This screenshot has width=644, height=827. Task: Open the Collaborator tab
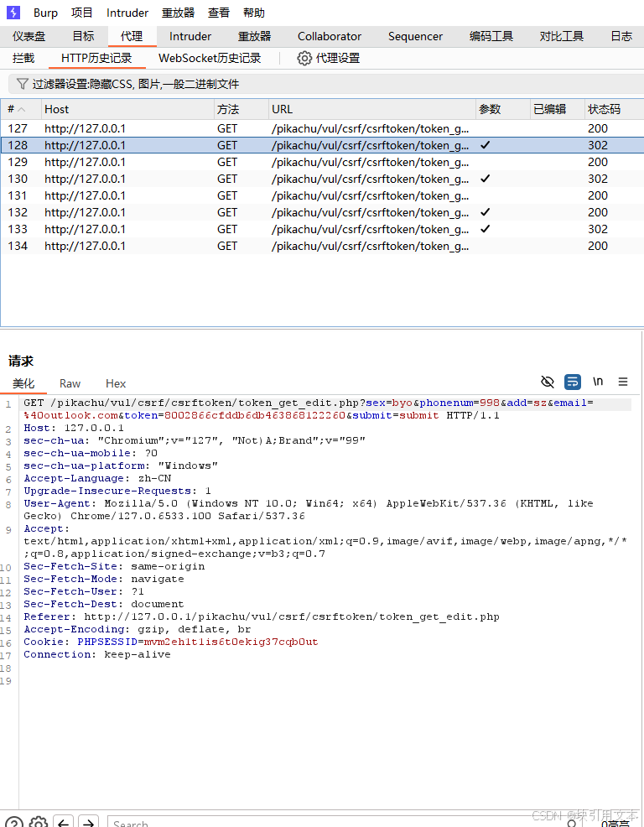[x=329, y=36]
